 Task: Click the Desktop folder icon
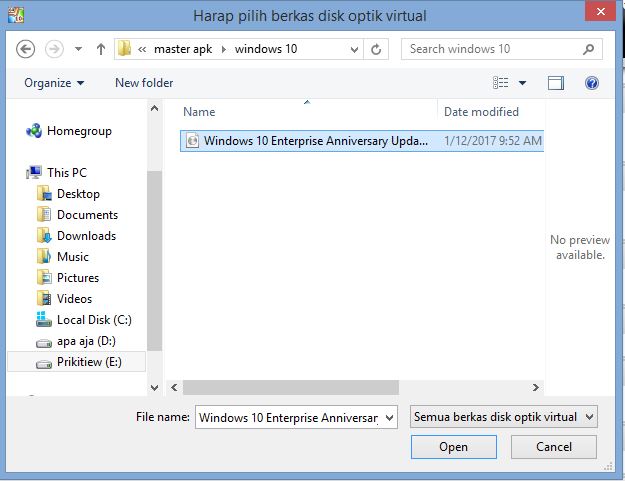pos(44,194)
